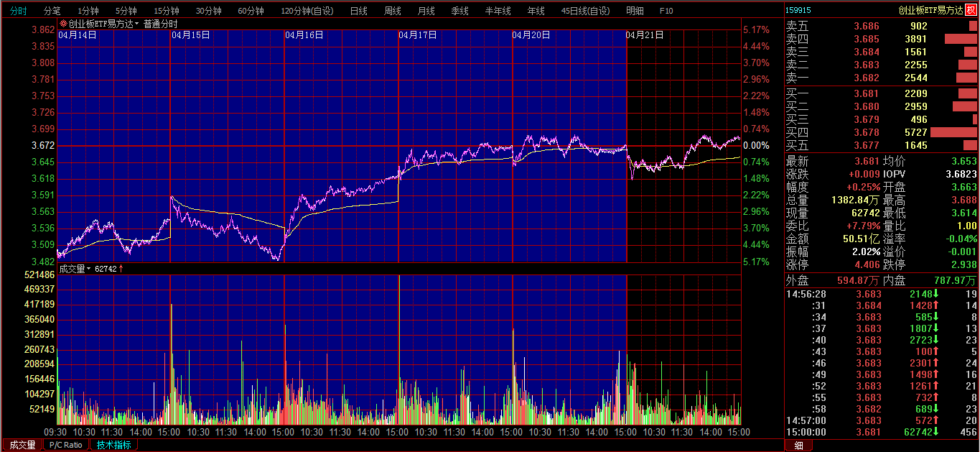
Task: Click the 卖四 row price 3.685
Action: click(x=866, y=39)
